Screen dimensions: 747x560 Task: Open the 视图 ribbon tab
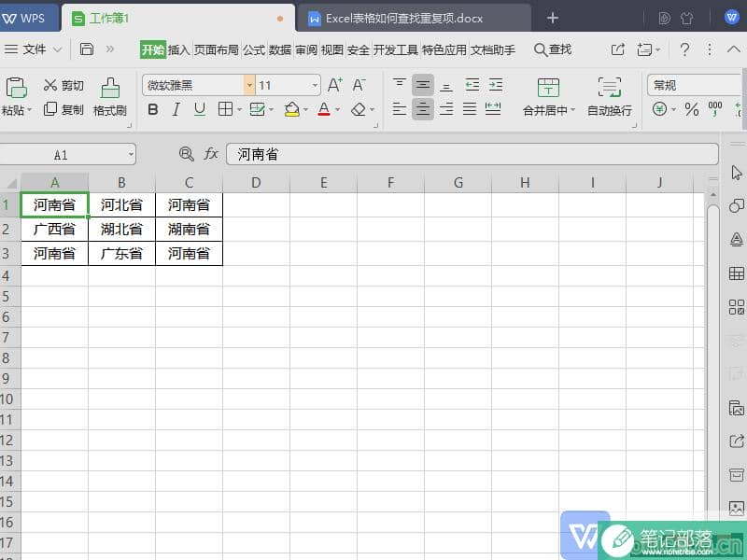click(x=332, y=49)
